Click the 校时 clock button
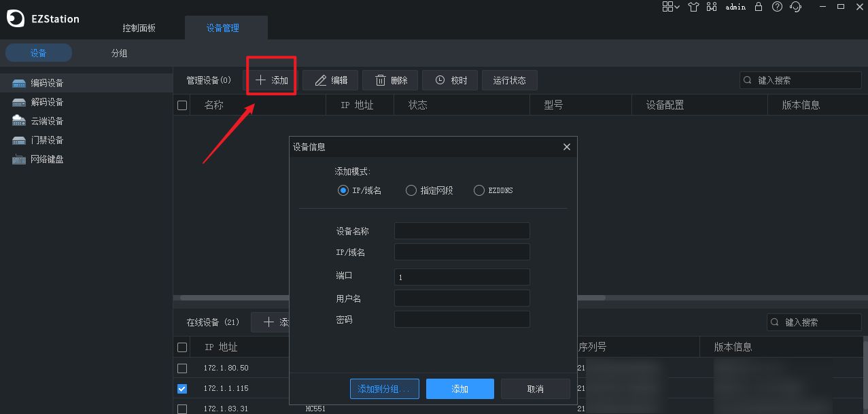The image size is (868, 414). [x=450, y=80]
